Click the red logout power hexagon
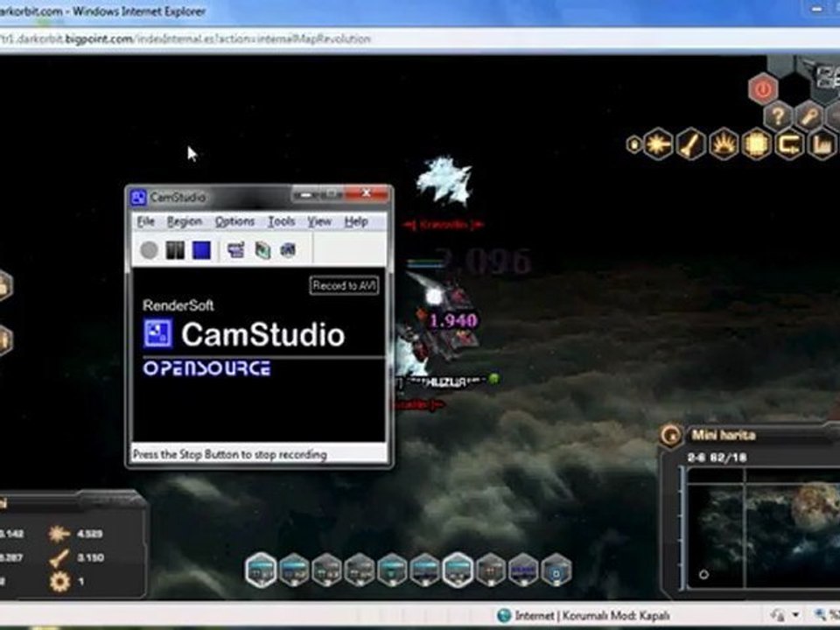This screenshot has width=840, height=630. 763,89
